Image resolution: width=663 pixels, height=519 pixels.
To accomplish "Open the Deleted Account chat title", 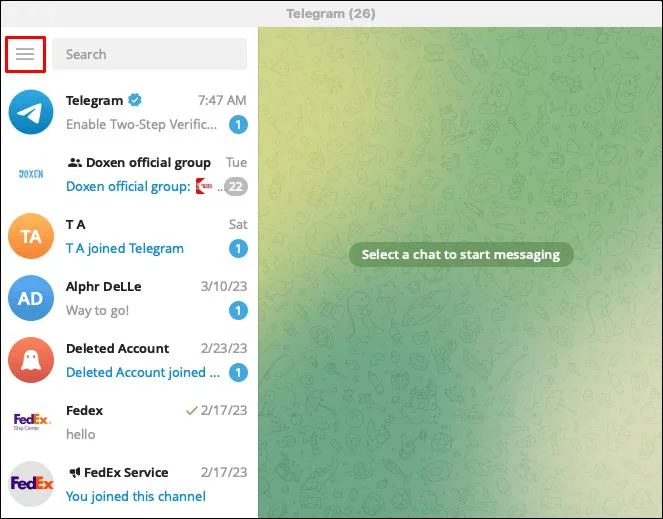I will click(118, 349).
